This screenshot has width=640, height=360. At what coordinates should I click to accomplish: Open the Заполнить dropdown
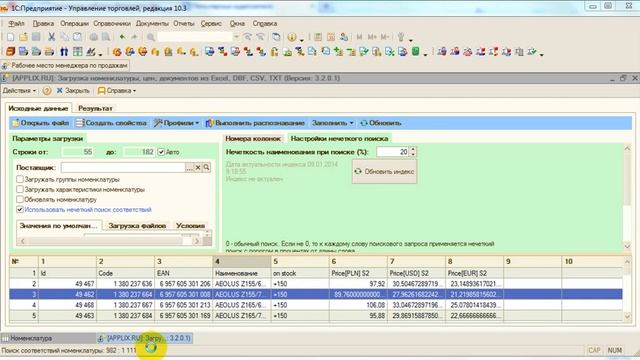tap(332, 123)
